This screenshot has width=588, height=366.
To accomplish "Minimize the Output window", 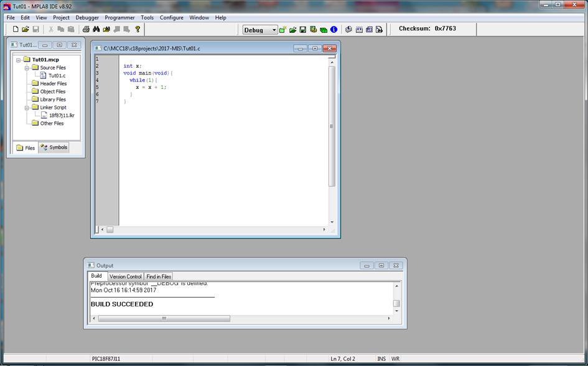I will [366, 265].
